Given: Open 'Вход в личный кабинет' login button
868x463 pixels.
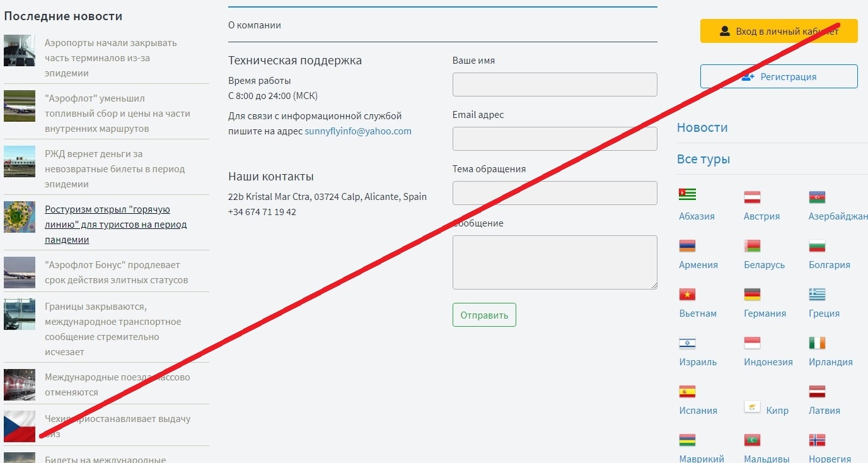Looking at the screenshot, I should (x=778, y=31).
